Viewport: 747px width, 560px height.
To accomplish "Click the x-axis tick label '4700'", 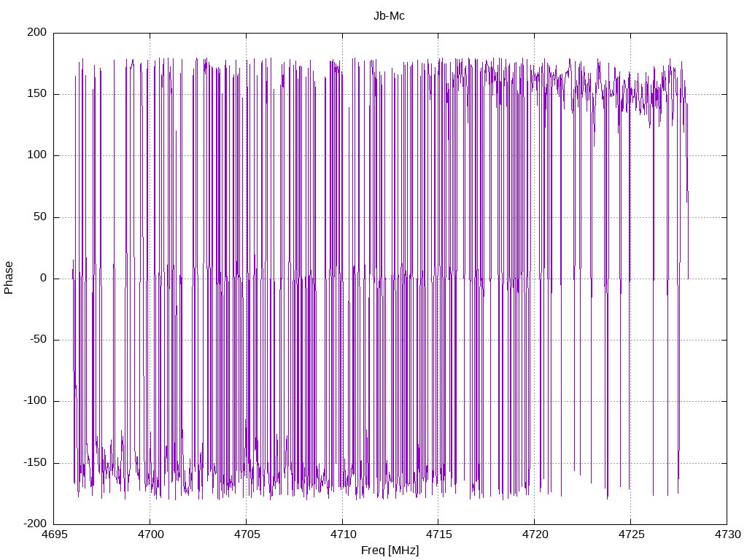I will pyautogui.click(x=150, y=534).
